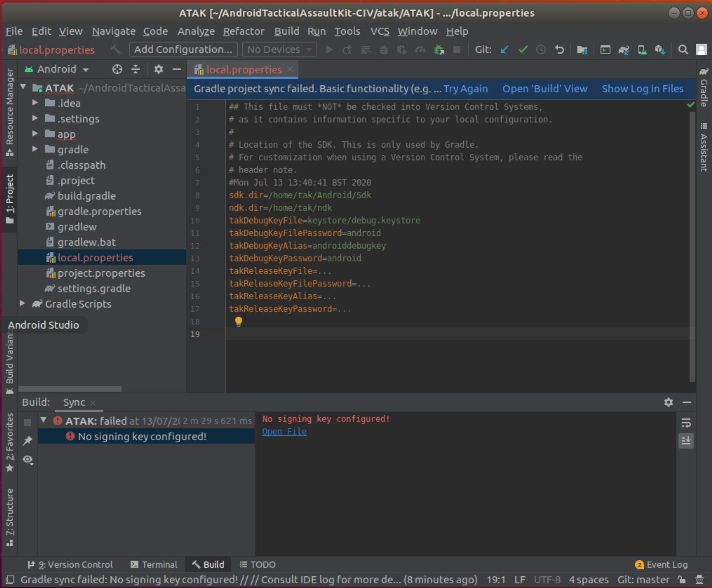Collapse the ATAK root project node
The height and width of the screenshot is (588, 712).
pos(23,87)
